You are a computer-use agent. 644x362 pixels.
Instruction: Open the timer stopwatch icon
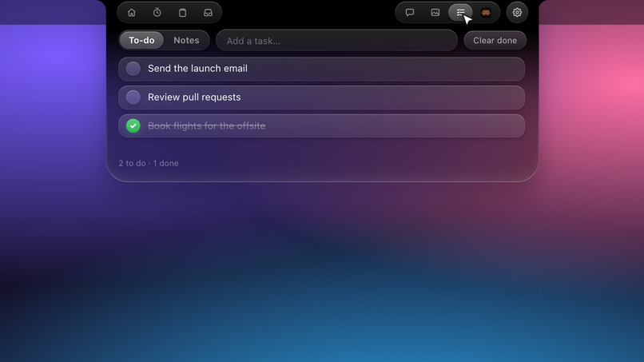coord(157,12)
